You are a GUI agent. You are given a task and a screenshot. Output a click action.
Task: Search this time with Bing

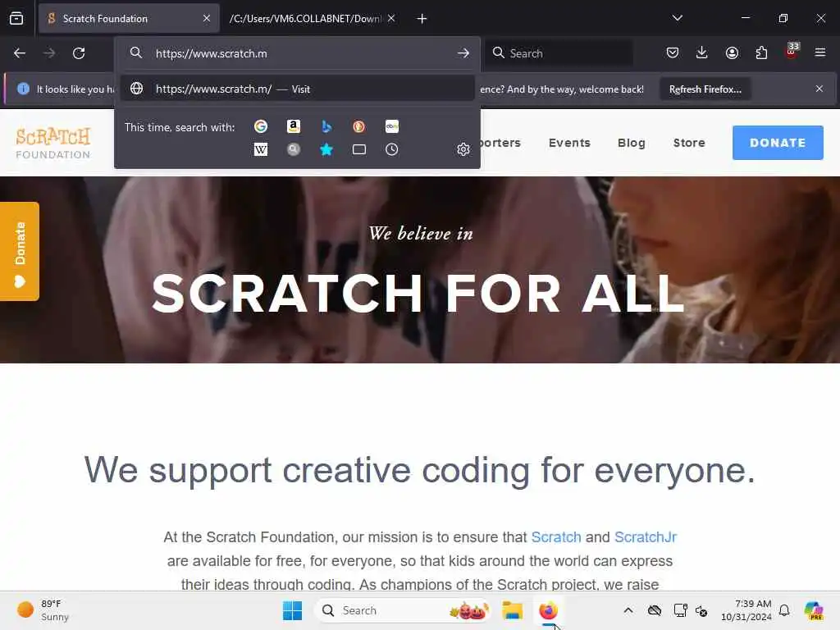click(326, 126)
